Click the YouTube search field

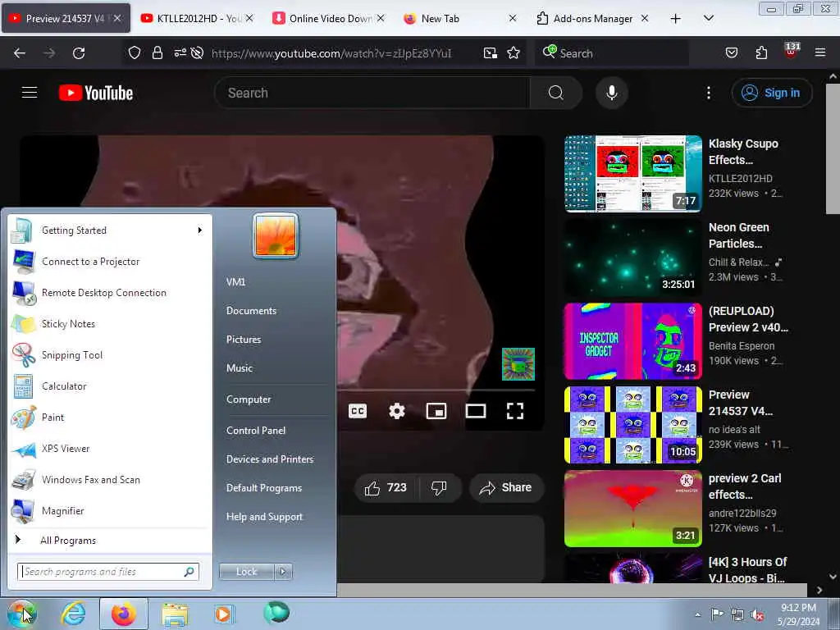click(x=372, y=93)
